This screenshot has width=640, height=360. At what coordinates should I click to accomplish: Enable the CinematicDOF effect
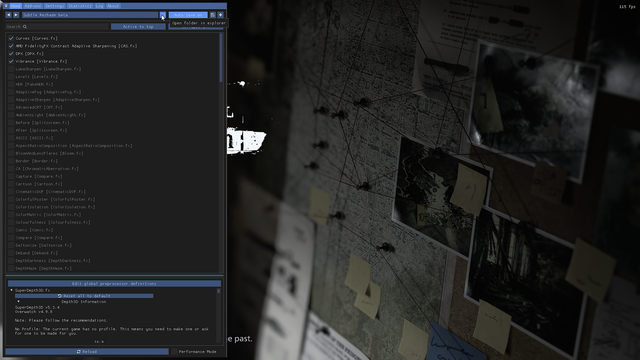pyautogui.click(x=11, y=191)
